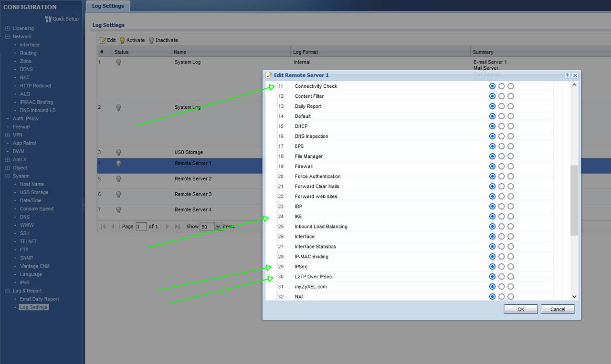Click the Edit button label in toolbar
This screenshot has height=364, width=611.
[111, 40]
